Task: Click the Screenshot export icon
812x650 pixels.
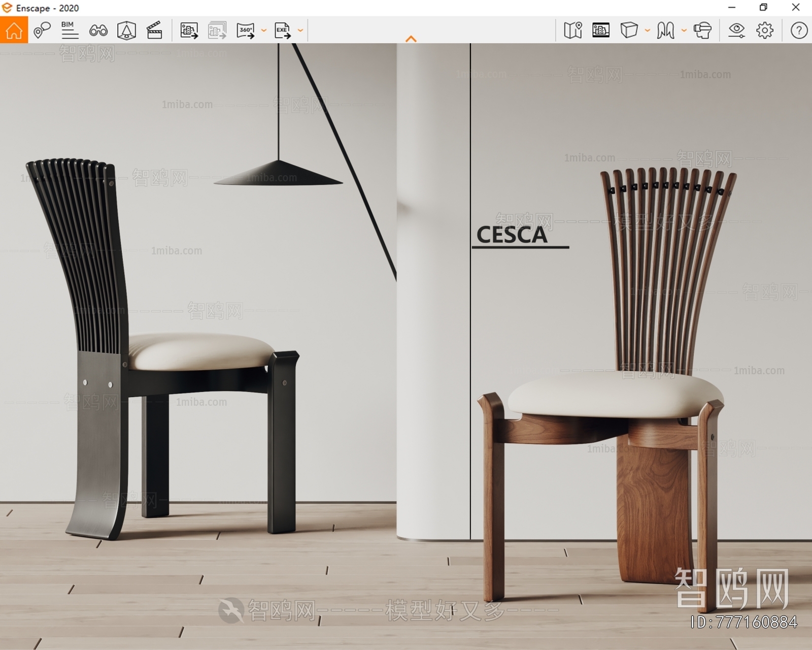Action: (x=189, y=30)
